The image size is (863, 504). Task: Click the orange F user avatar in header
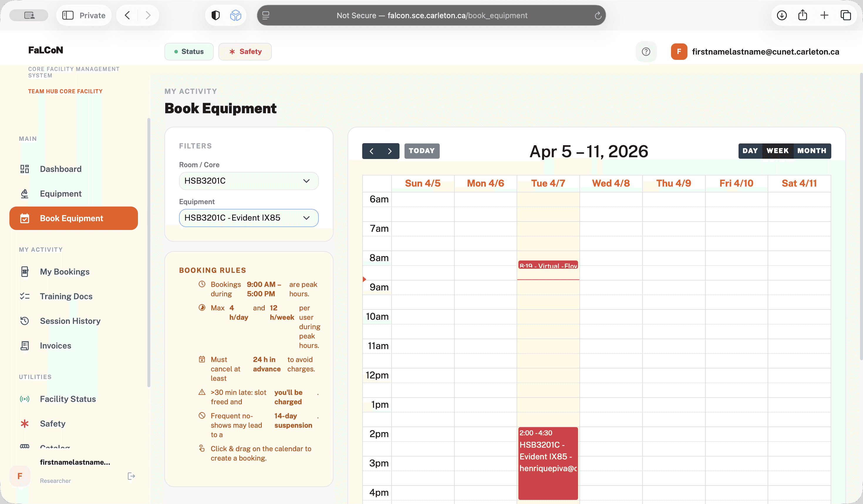(679, 51)
